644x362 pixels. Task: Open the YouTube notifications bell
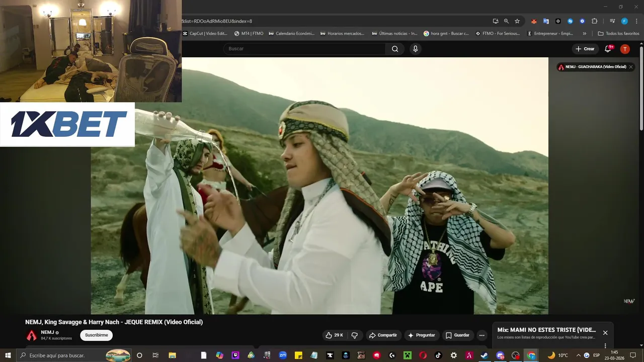(608, 49)
